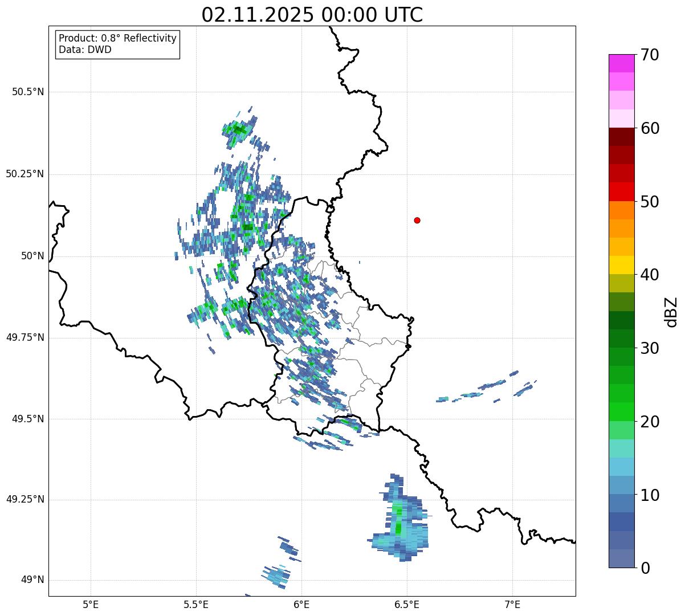
Task: Click the 10 colorbar tick value
Action: pyautogui.click(x=650, y=495)
